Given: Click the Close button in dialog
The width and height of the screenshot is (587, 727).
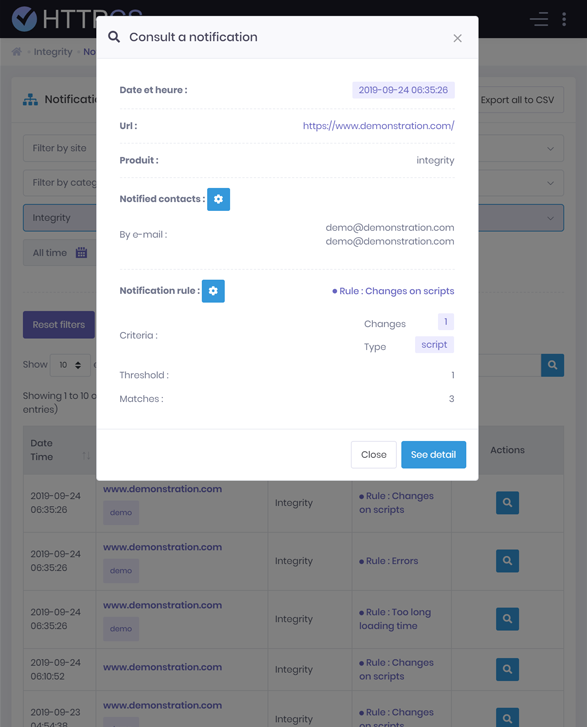Looking at the screenshot, I should (374, 455).
